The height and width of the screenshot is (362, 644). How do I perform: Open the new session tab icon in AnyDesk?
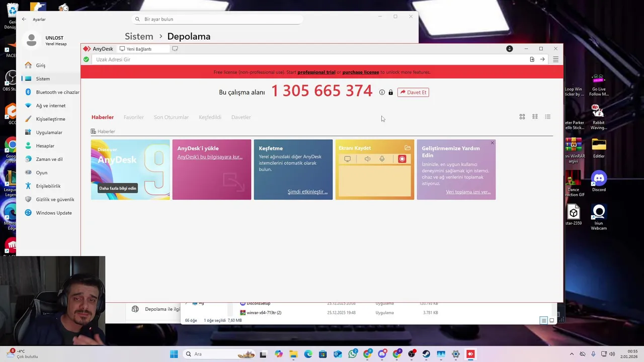click(175, 49)
